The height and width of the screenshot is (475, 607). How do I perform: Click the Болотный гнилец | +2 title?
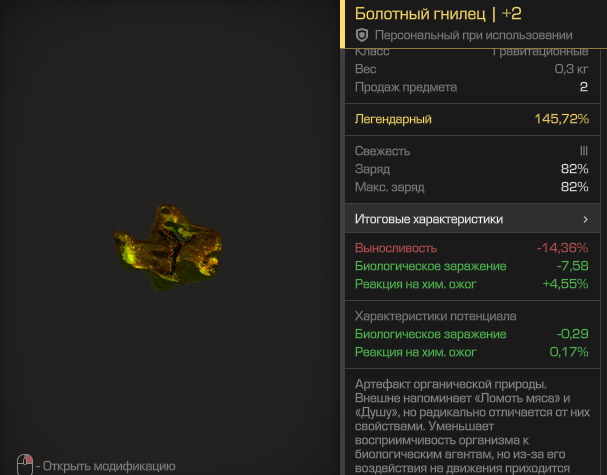point(438,14)
